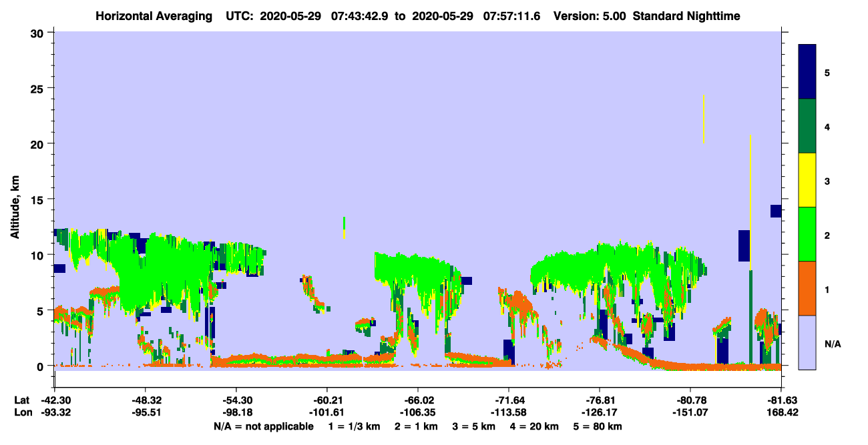Viewport: 868px width, 445px height.
Task: Click the longitude value -126.17
Action: (x=600, y=412)
